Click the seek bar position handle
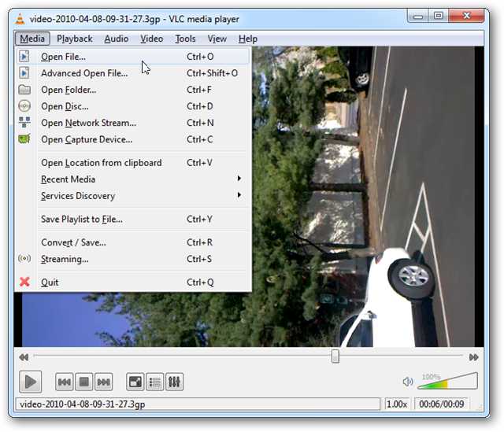 tap(335, 356)
